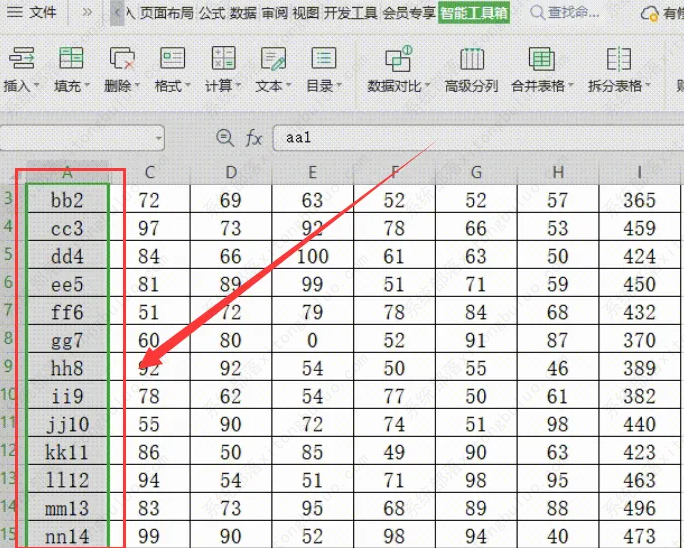The height and width of the screenshot is (548, 684).
Task: Expand the 拆分表格 dropdown arrow
Action: coord(647,86)
